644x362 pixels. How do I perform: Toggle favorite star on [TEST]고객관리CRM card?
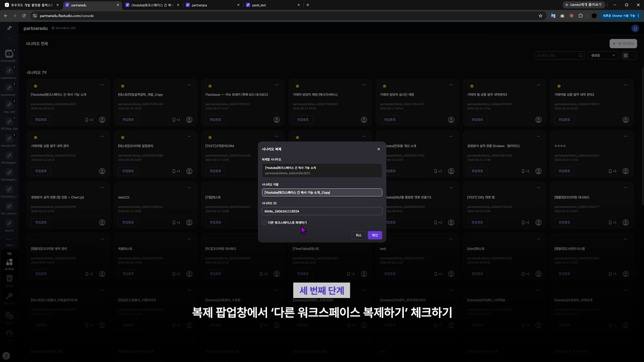tap(210, 137)
